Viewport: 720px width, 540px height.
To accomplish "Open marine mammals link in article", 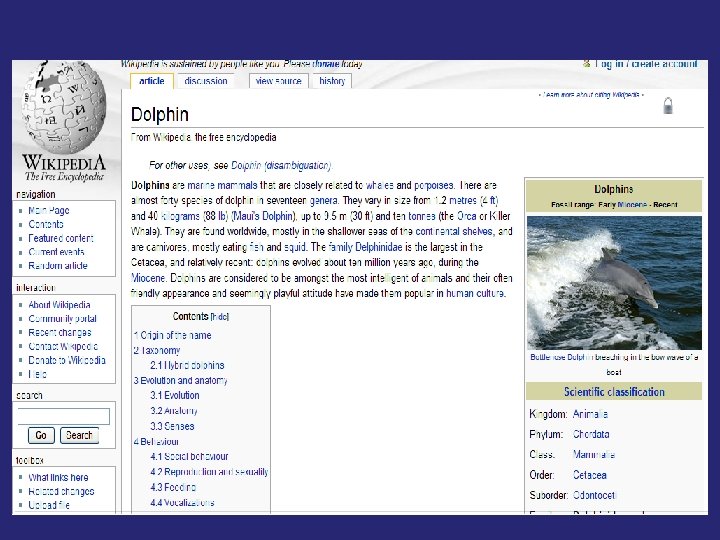I will (x=222, y=186).
